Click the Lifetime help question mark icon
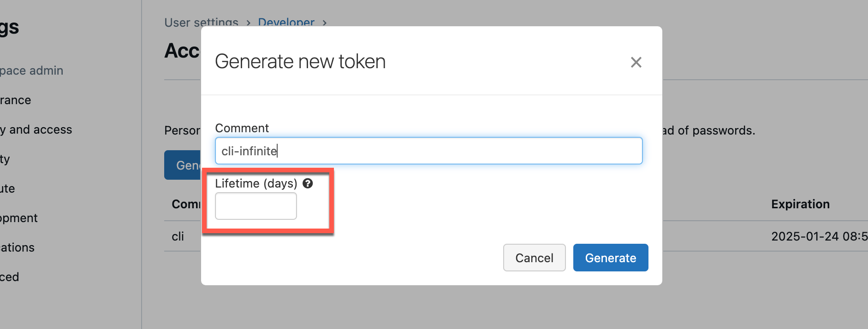 308,183
